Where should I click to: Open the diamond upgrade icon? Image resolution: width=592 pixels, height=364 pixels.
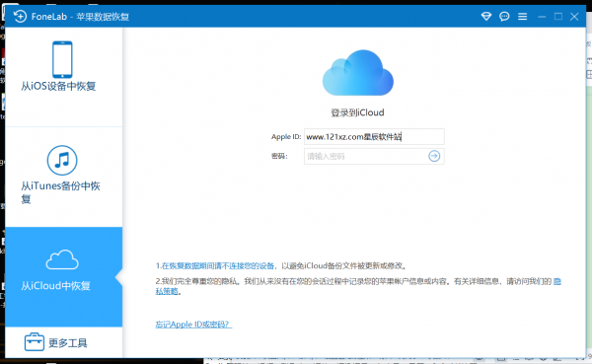[x=486, y=16]
